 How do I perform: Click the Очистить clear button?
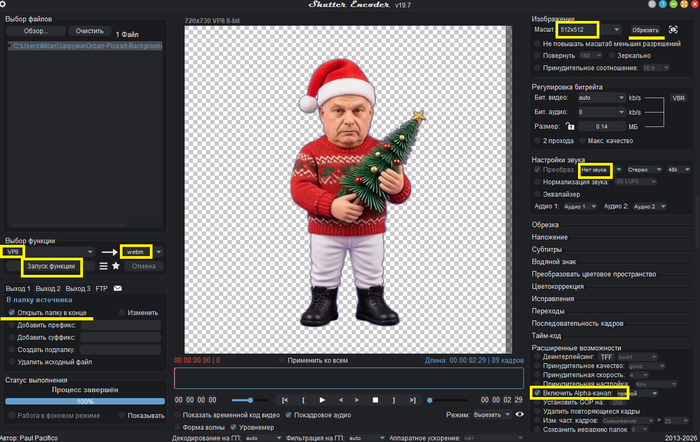(89, 31)
